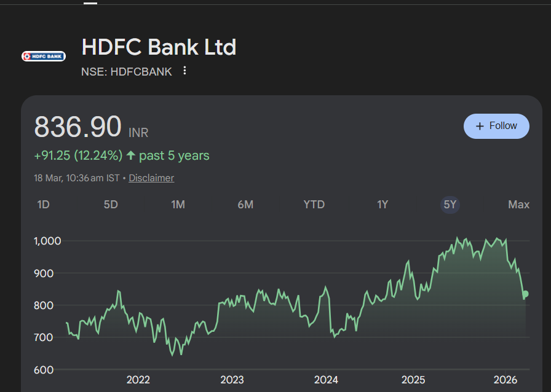Click the INR currency label
The width and height of the screenshot is (551, 392).
(138, 133)
